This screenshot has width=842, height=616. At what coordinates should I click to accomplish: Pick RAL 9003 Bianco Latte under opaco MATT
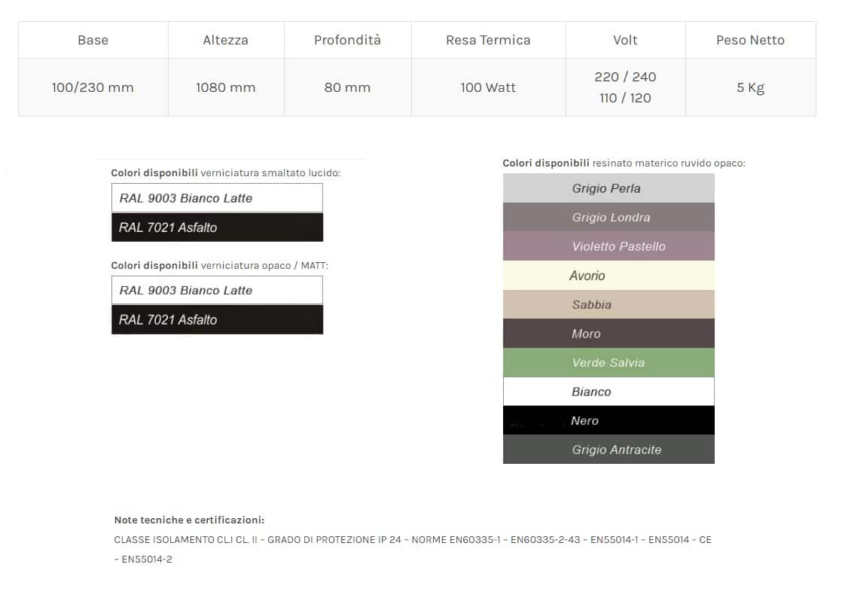pos(217,290)
